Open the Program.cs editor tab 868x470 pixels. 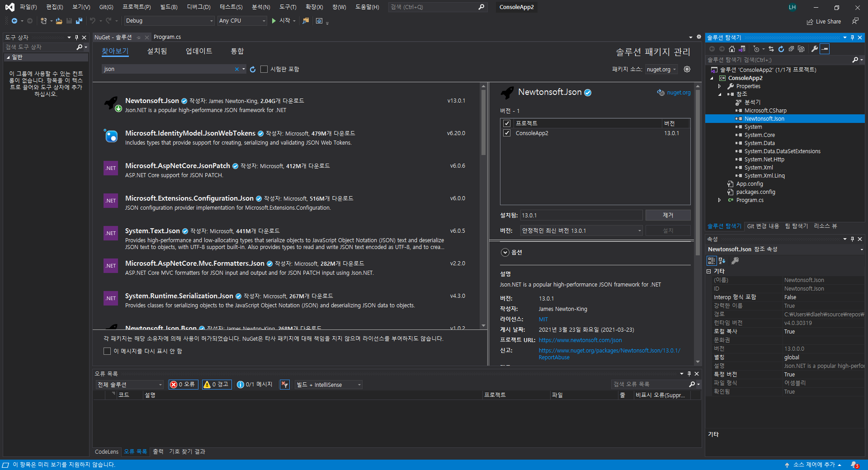pos(167,37)
